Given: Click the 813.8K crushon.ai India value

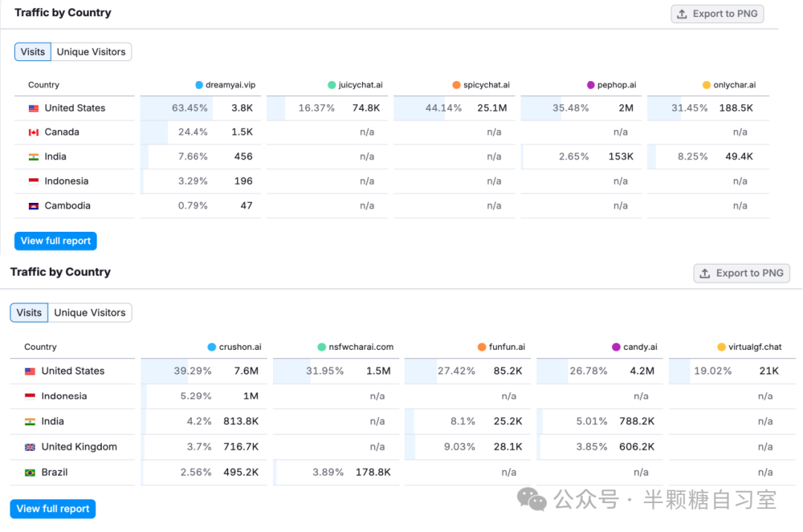Looking at the screenshot, I should pyautogui.click(x=241, y=421).
